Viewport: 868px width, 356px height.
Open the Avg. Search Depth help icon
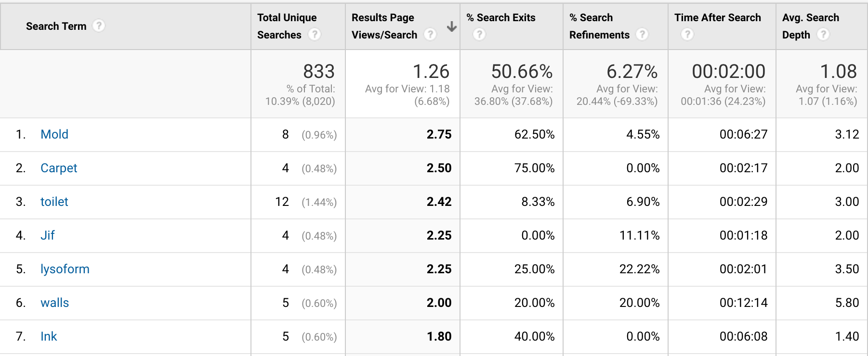[x=823, y=35]
